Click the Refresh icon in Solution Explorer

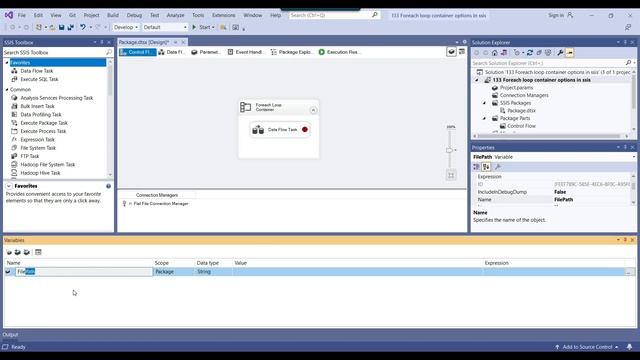(x=530, y=53)
